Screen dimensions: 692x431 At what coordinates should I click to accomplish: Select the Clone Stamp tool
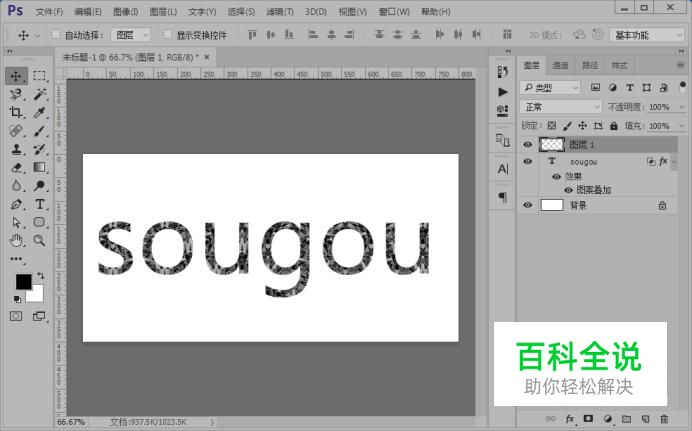(16, 149)
